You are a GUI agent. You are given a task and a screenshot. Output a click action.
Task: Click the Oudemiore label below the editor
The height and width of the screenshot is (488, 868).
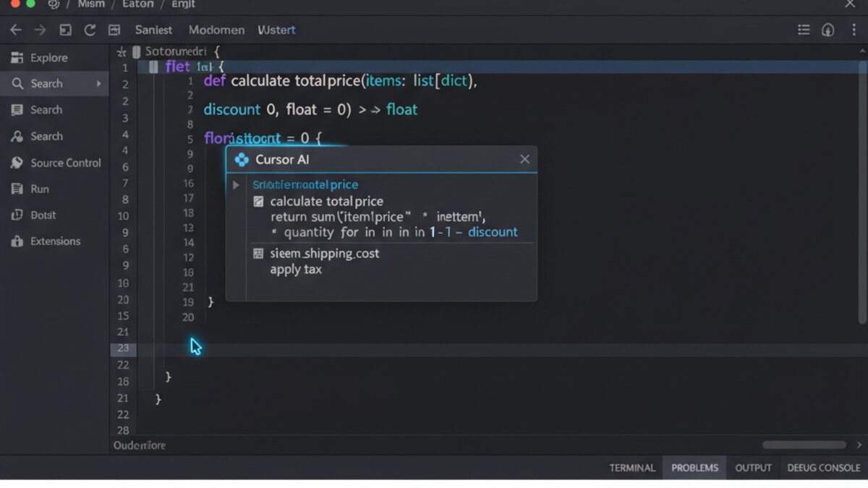pyautogui.click(x=140, y=445)
